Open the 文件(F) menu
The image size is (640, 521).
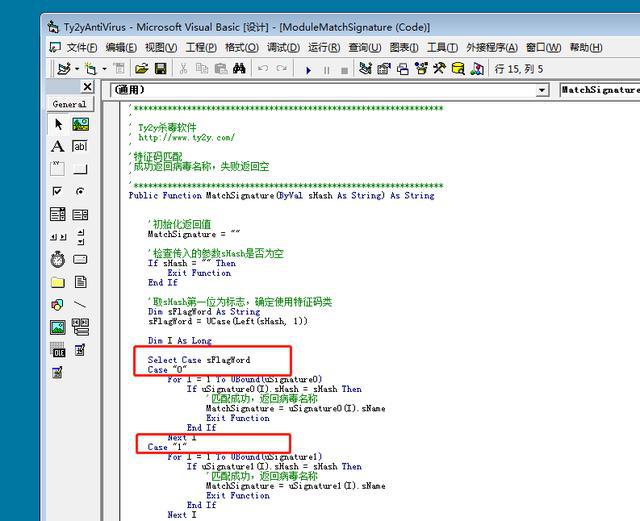82,47
